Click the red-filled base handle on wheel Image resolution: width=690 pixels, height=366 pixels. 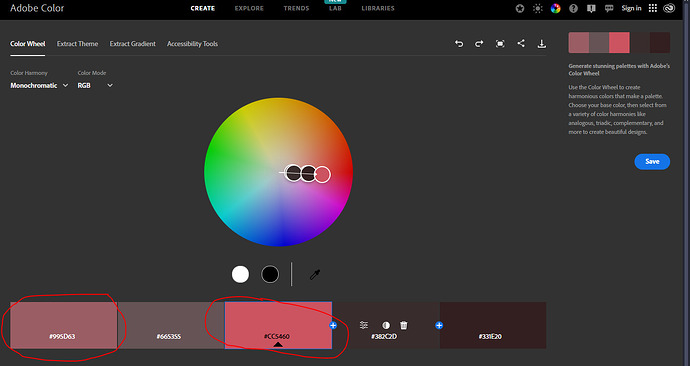tap(323, 175)
